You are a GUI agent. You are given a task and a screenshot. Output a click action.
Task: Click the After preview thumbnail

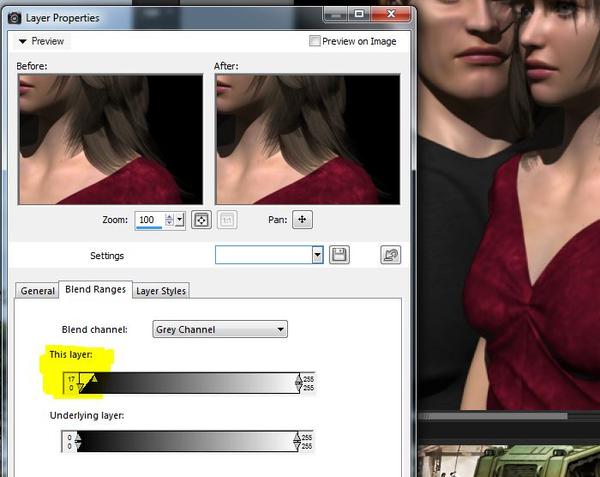(308, 139)
